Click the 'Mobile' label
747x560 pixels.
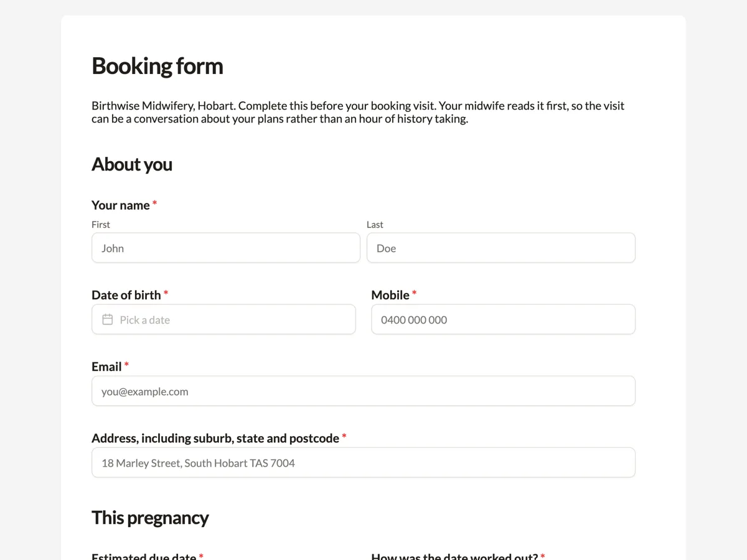[390, 295]
